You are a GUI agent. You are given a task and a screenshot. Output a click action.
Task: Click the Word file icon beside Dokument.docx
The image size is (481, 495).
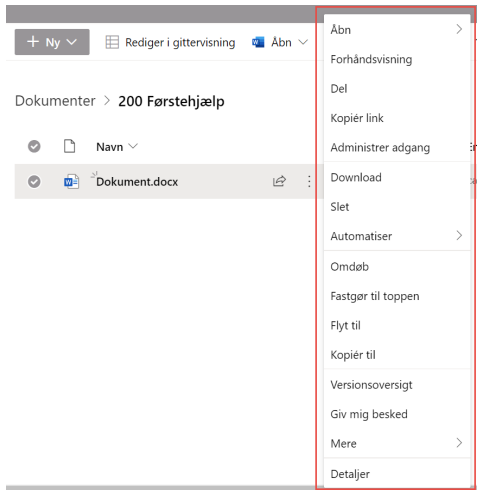pos(71,182)
